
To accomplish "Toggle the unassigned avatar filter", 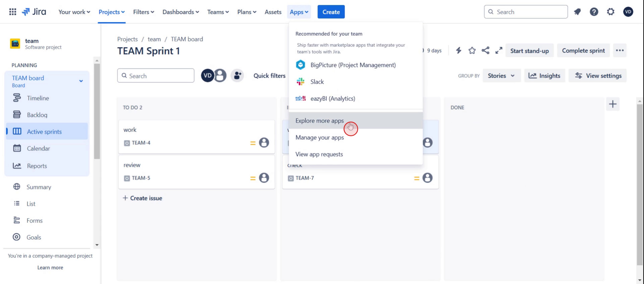I will pyautogui.click(x=221, y=76).
